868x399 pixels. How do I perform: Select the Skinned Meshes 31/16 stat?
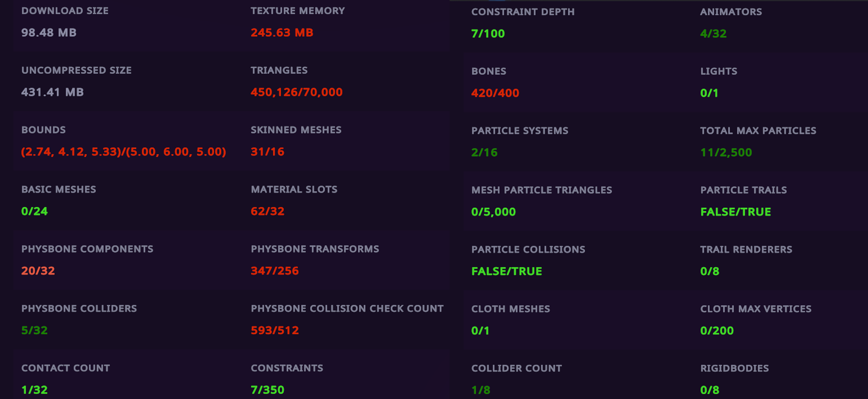pyautogui.click(x=268, y=152)
